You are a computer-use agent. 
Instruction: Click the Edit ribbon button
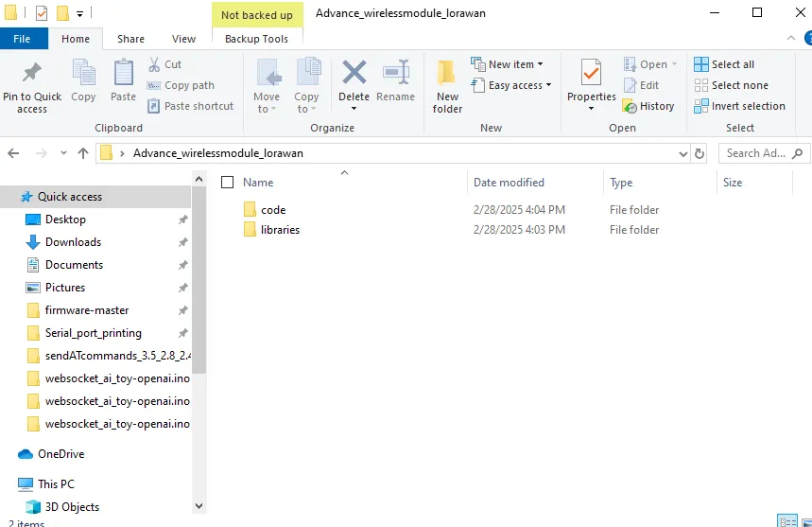tap(641, 85)
